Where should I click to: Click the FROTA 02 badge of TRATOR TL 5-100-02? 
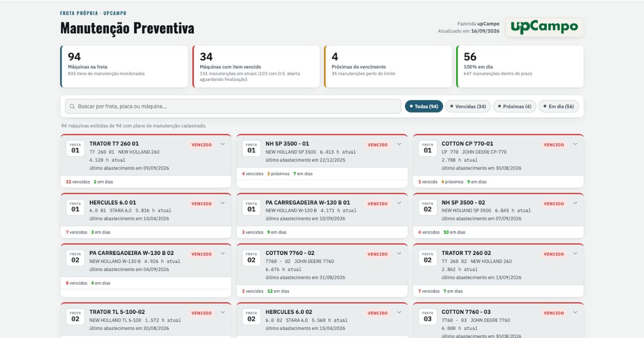point(76,317)
